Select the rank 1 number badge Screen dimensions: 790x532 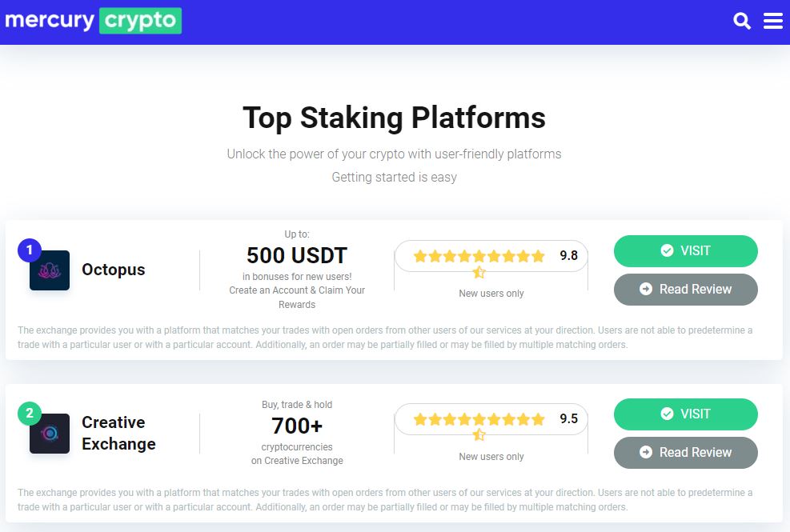(30, 250)
